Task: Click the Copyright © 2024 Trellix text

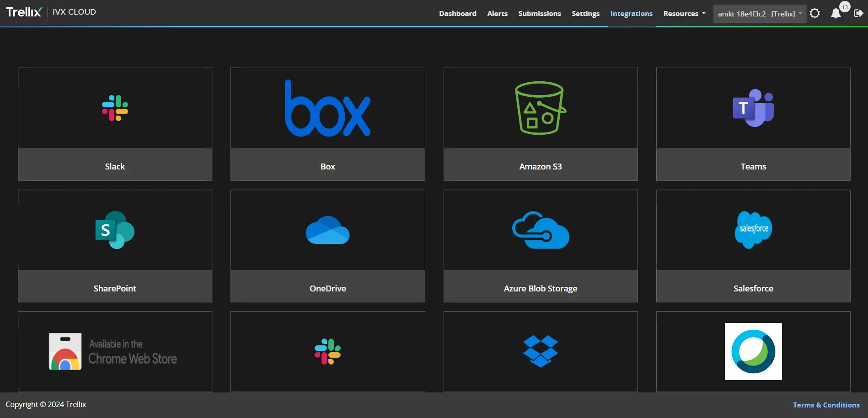Action: point(46,405)
